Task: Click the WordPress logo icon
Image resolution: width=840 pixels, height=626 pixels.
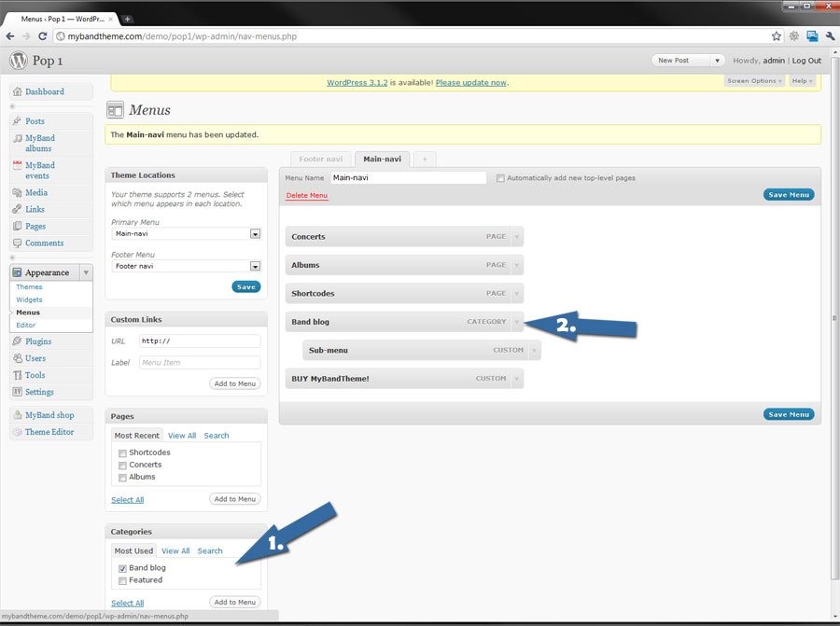Action: pyautogui.click(x=19, y=61)
